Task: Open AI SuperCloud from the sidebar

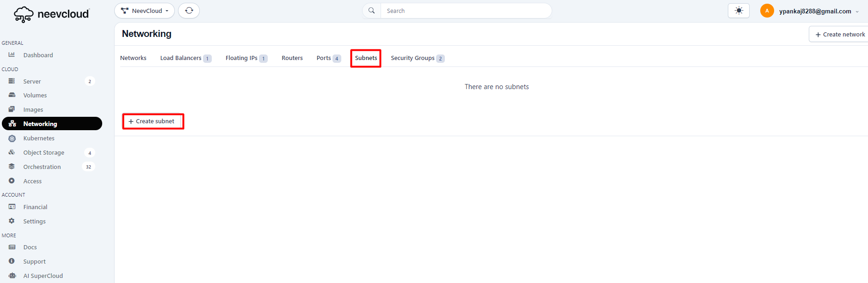Action: (x=43, y=276)
